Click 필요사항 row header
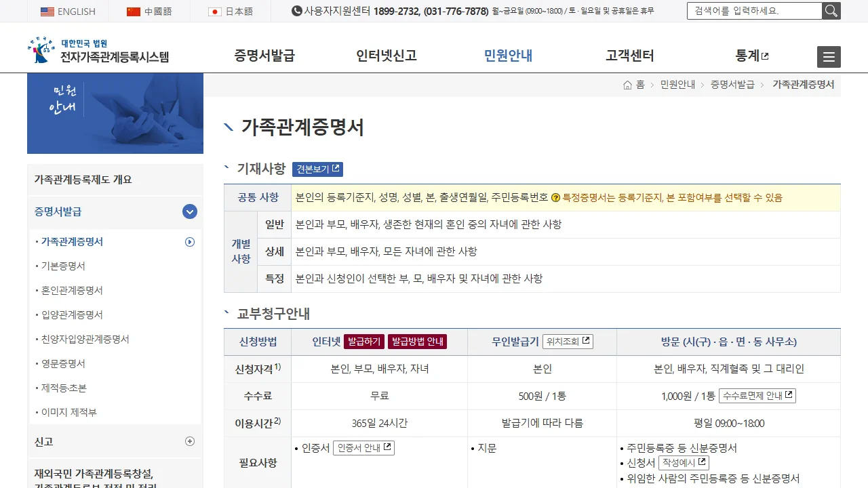Image resolution: width=868 pixels, height=488 pixels. pos(258,463)
